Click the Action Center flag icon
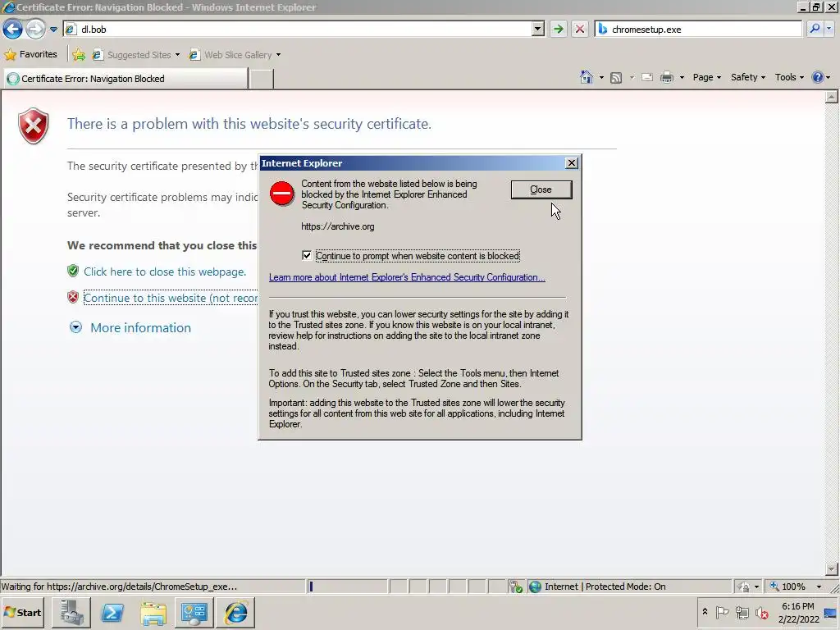 click(722, 612)
